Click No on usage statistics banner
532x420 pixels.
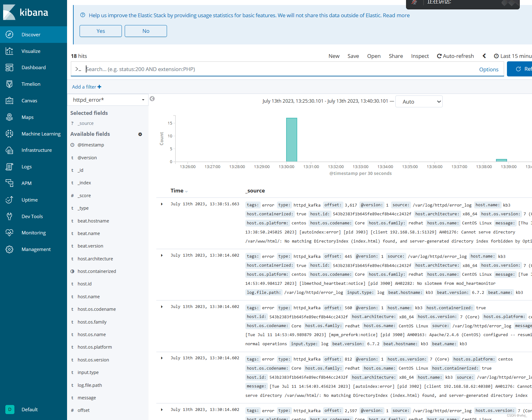pyautogui.click(x=146, y=31)
